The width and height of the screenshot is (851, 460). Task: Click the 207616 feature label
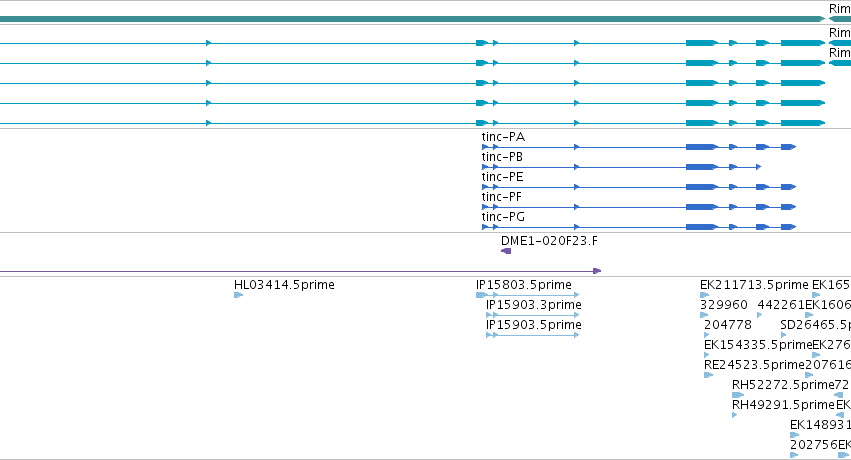(x=828, y=365)
